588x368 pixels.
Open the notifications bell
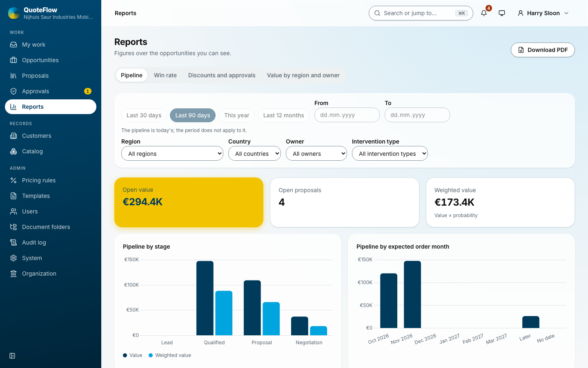[484, 13]
